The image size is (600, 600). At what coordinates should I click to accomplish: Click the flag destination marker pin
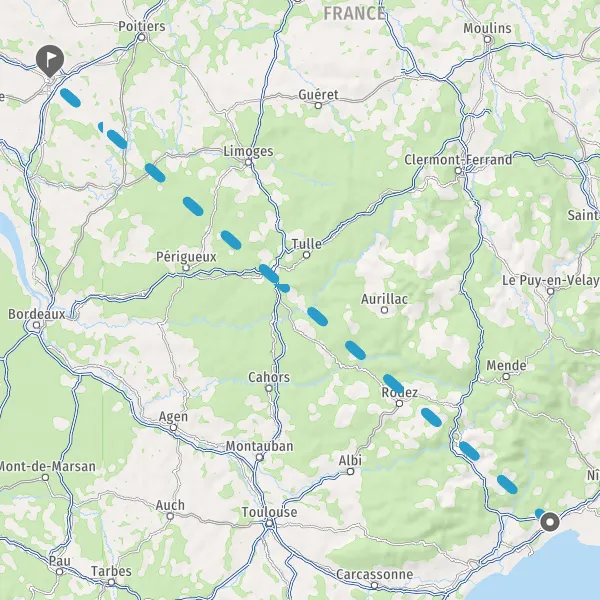(50, 60)
